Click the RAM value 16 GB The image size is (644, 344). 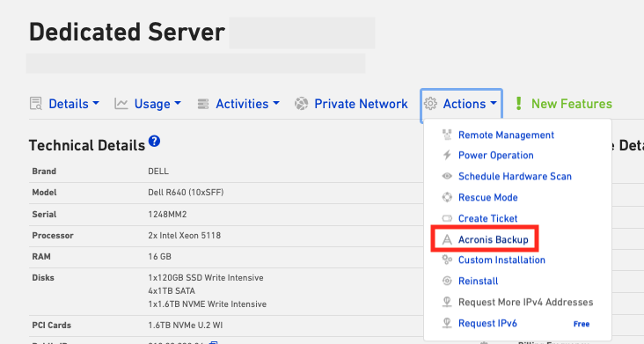[x=160, y=257]
